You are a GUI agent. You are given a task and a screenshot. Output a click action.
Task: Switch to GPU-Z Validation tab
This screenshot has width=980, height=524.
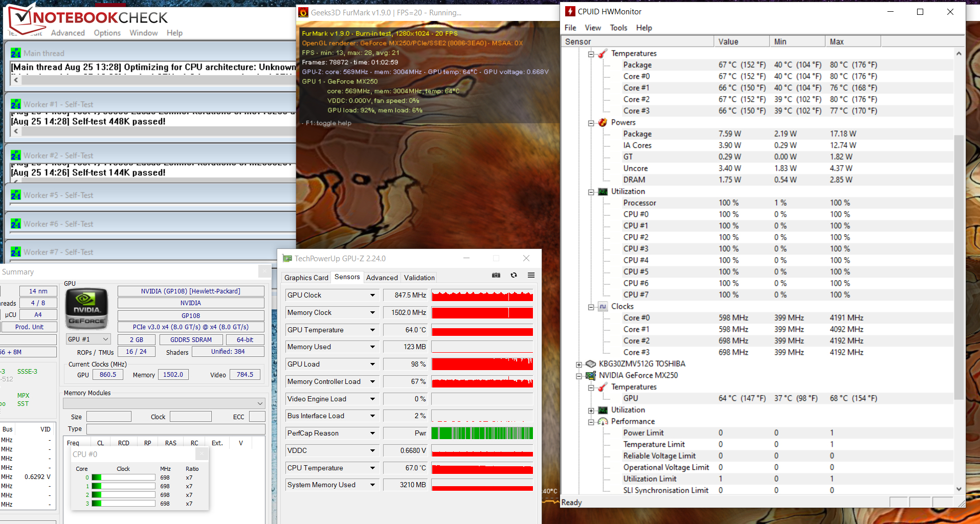pos(419,278)
